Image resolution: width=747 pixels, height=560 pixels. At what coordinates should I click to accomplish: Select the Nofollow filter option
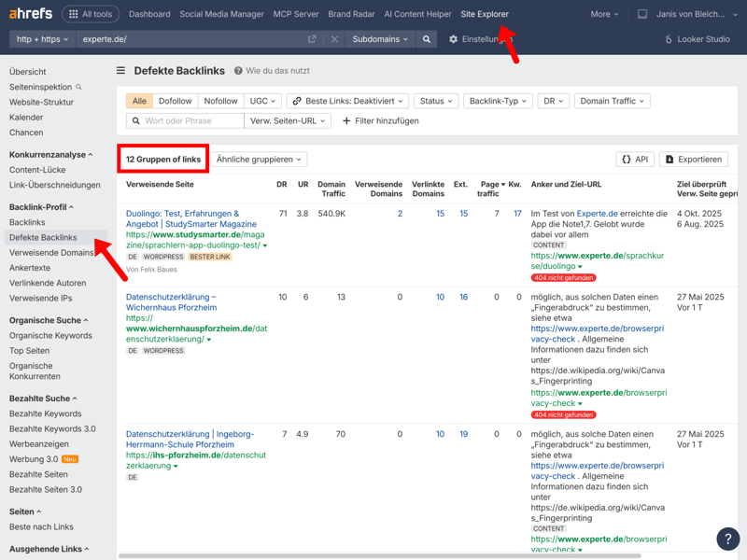[x=220, y=101]
